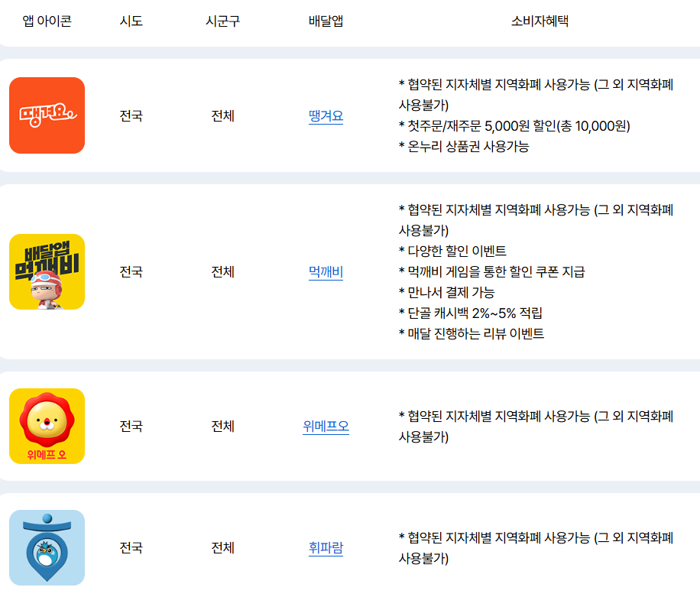
Task: Select 전체 cell in the 위메프오 row
Action: (x=223, y=426)
